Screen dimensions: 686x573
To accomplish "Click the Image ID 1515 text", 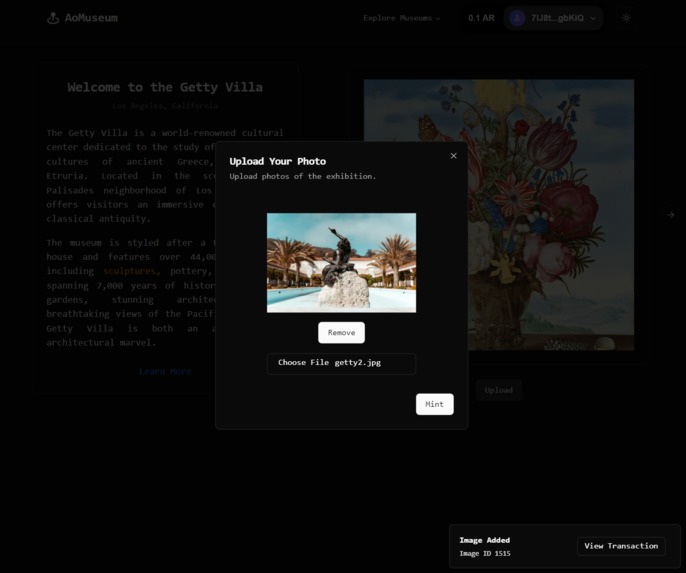I will click(485, 554).
